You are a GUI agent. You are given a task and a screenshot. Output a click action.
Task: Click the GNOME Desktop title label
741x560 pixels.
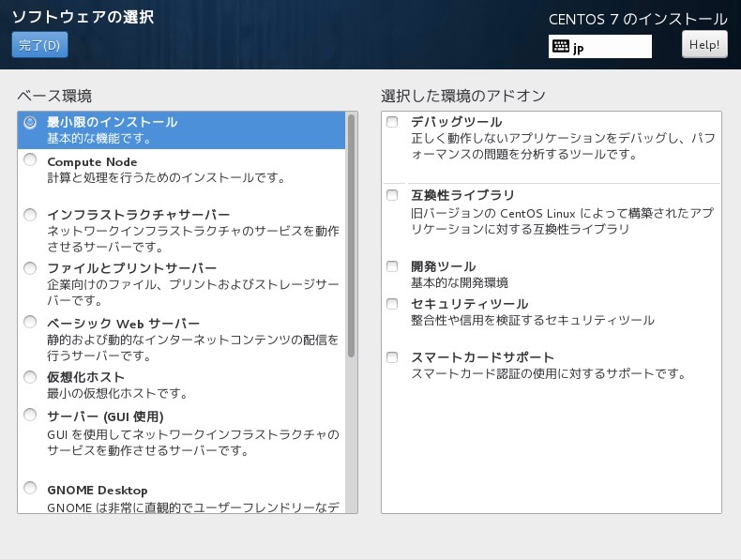coord(98,490)
